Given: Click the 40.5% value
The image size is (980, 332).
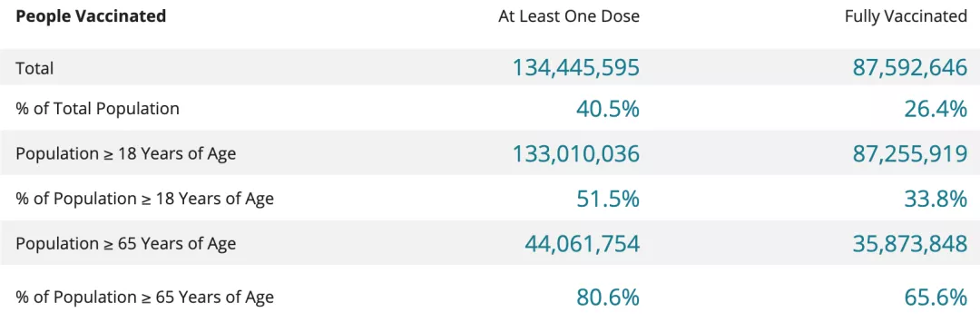Looking at the screenshot, I should point(607,110).
